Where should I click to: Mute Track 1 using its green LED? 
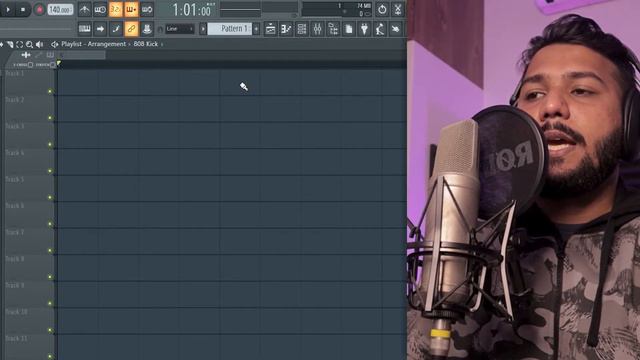(50, 91)
